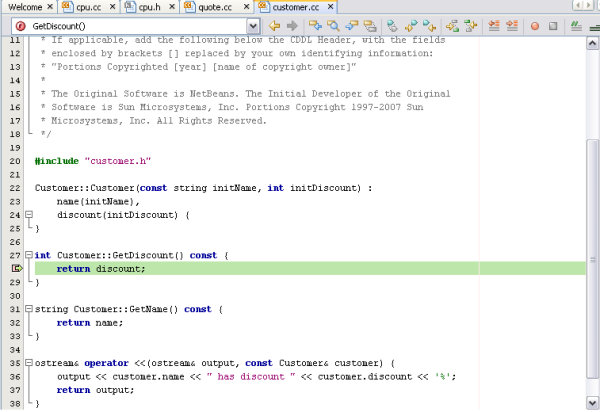Screen dimensions: 600x412
Task: Close the customer.cc tab
Action: coord(331,7)
